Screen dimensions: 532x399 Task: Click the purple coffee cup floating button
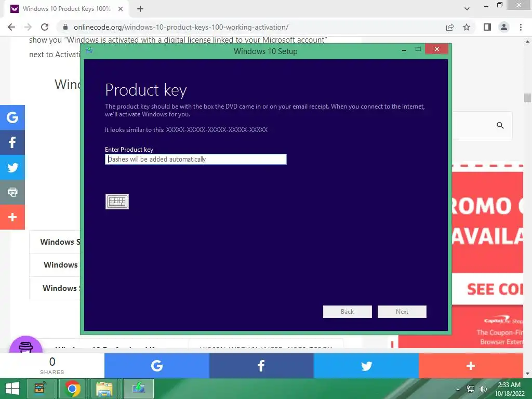click(x=26, y=344)
